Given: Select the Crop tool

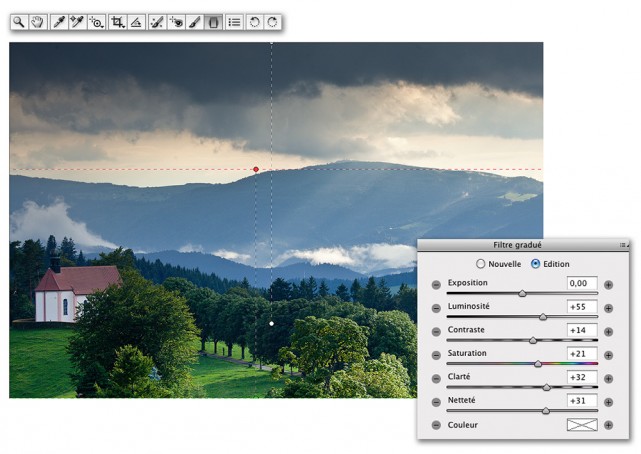Looking at the screenshot, I should pyautogui.click(x=118, y=22).
